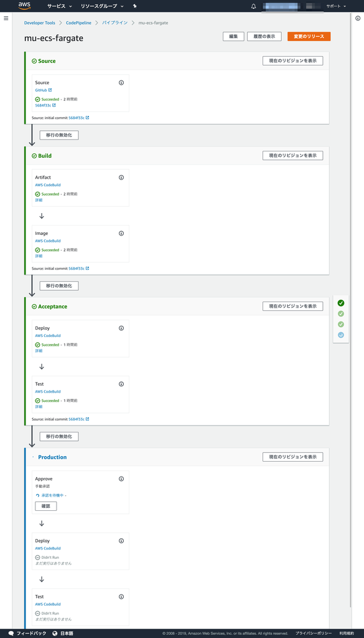Show info for the Production Deploy action
The height and width of the screenshot is (638, 364).
click(121, 541)
